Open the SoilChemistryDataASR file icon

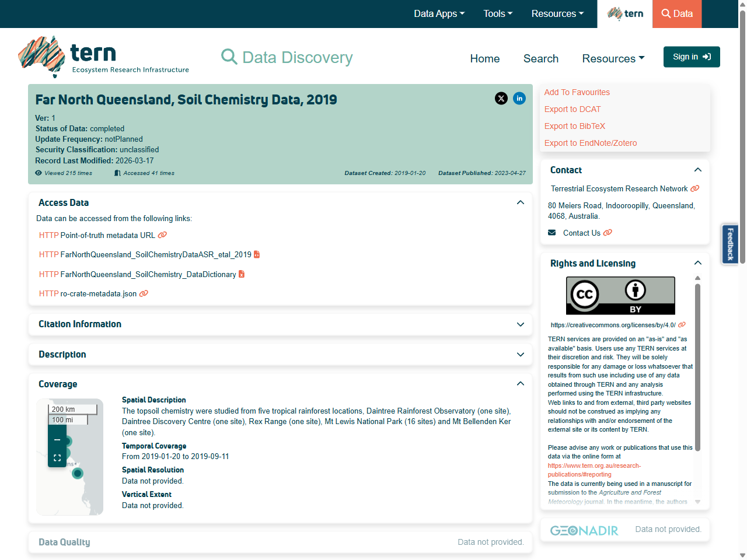point(257,254)
